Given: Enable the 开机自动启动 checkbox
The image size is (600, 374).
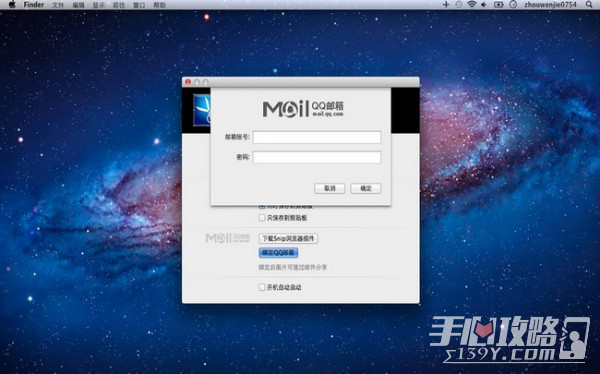Looking at the screenshot, I should point(262,287).
